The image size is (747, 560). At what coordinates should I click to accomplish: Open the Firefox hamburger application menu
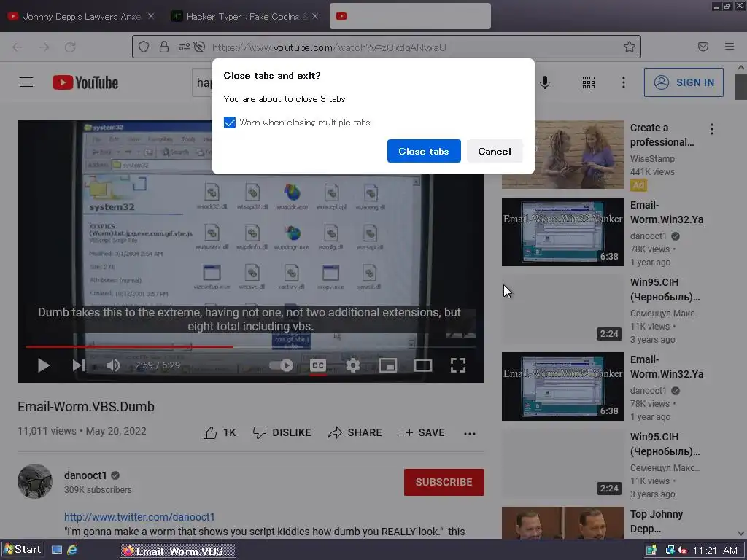pos(729,47)
